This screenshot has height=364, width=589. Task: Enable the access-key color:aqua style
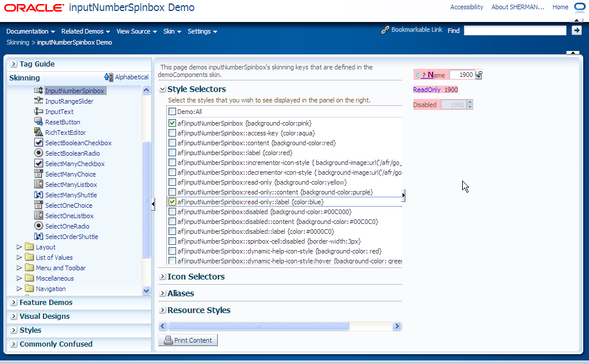coord(172,133)
